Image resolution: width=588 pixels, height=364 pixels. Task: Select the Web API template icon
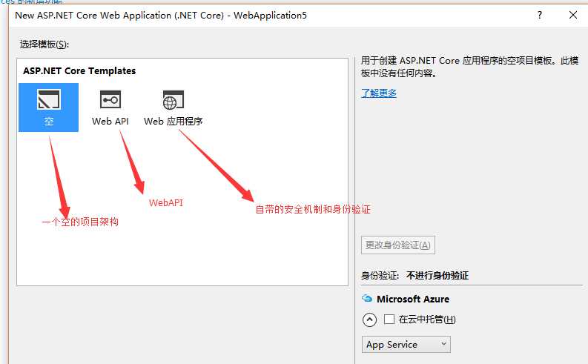110,99
